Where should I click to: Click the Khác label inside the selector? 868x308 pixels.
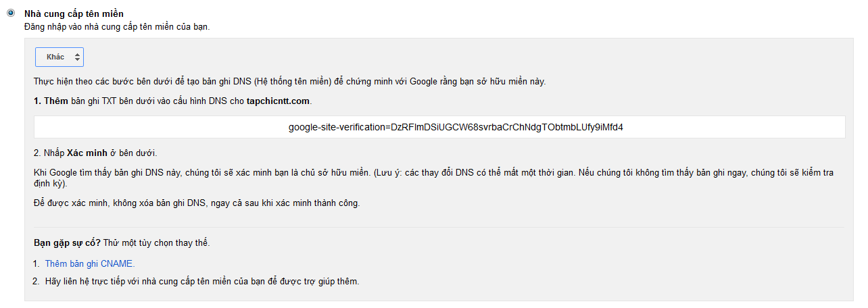tap(55, 57)
